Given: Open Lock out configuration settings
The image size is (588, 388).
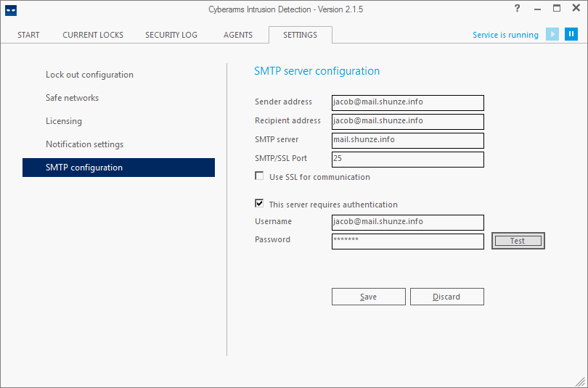Looking at the screenshot, I should pos(89,75).
